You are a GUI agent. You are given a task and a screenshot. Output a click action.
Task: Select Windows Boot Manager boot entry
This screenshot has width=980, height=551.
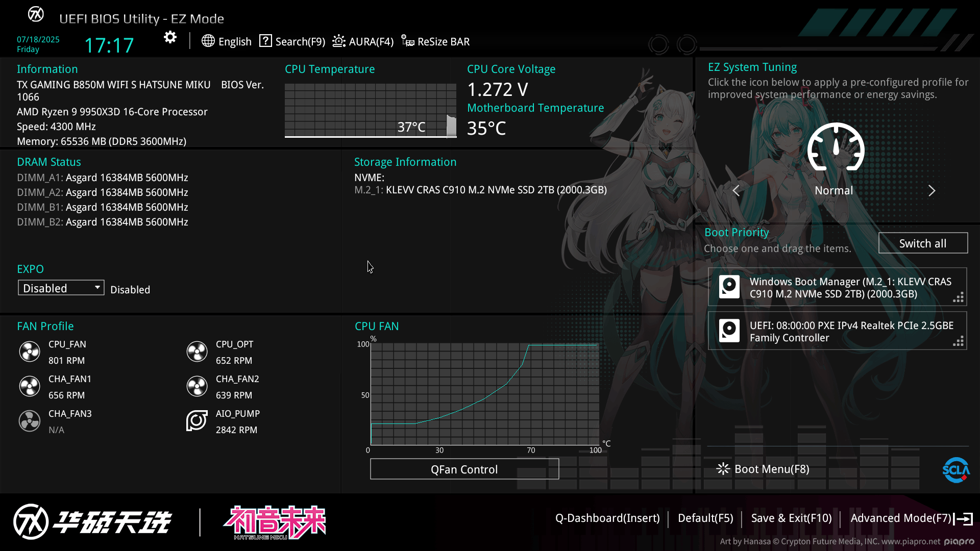837,287
